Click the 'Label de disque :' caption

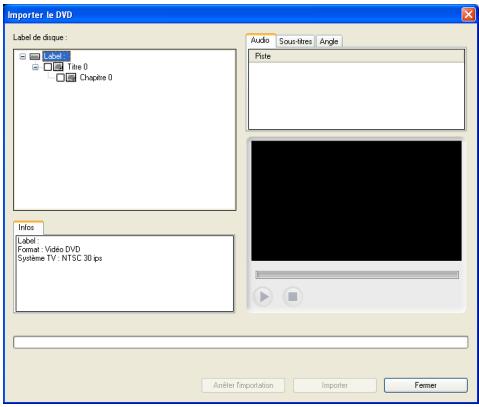(x=40, y=37)
